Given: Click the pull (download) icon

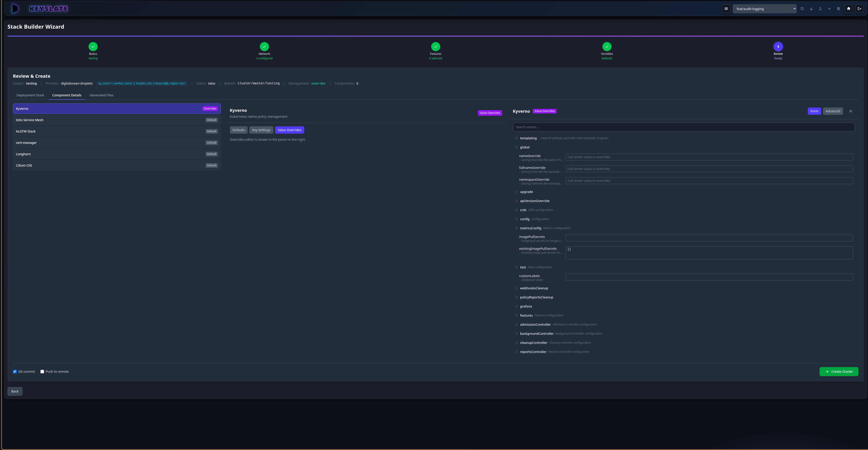Looking at the screenshot, I should point(811,9).
